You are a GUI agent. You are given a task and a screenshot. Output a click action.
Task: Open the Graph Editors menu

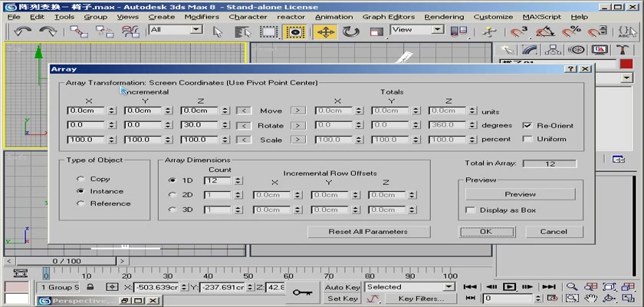[389, 17]
